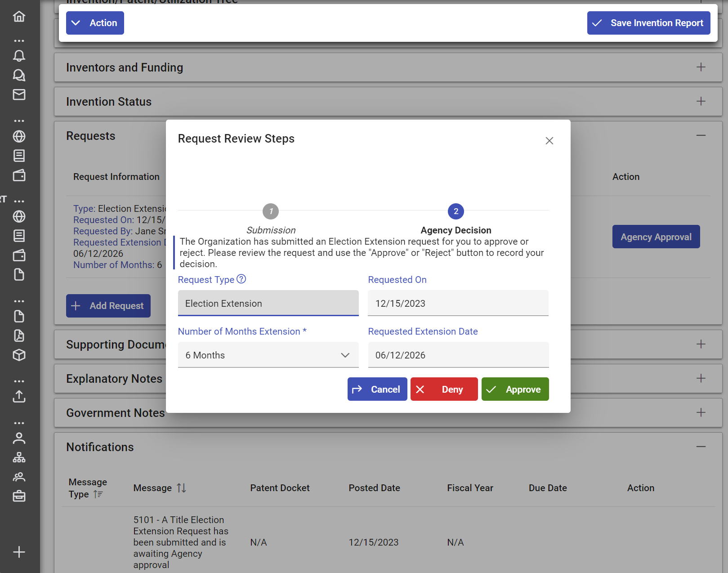Expand the Invention Status section
The width and height of the screenshot is (728, 573).
(701, 102)
